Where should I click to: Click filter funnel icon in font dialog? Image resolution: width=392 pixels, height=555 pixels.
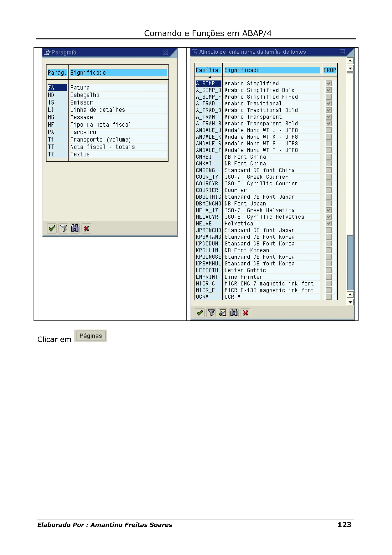(x=211, y=313)
